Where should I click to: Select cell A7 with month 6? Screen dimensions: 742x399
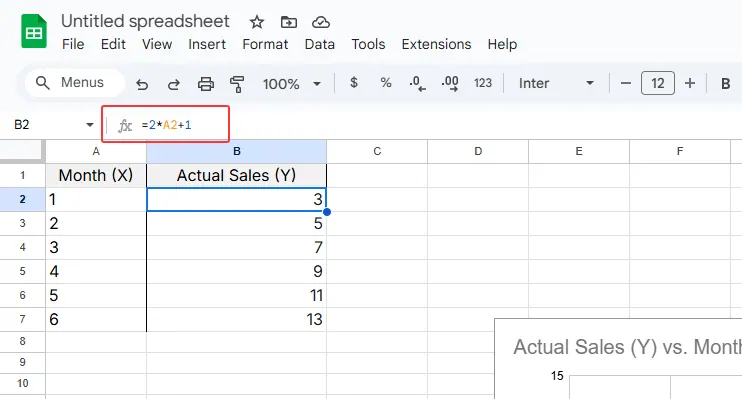96,319
